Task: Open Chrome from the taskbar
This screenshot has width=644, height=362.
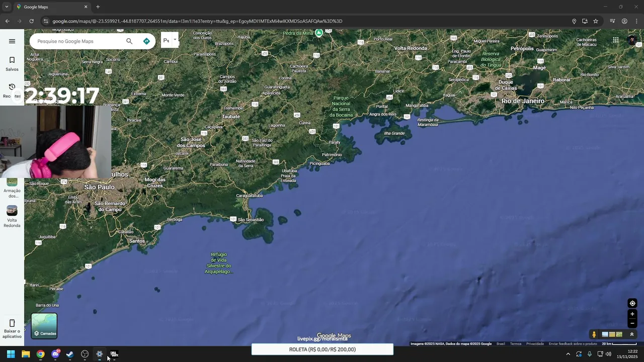Action: 40,354
